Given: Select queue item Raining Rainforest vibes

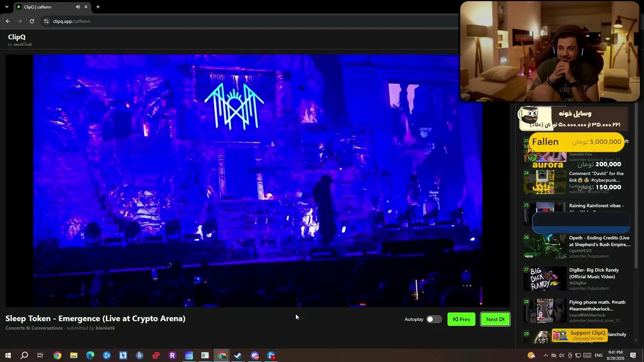Looking at the screenshot, I should click(577, 214).
